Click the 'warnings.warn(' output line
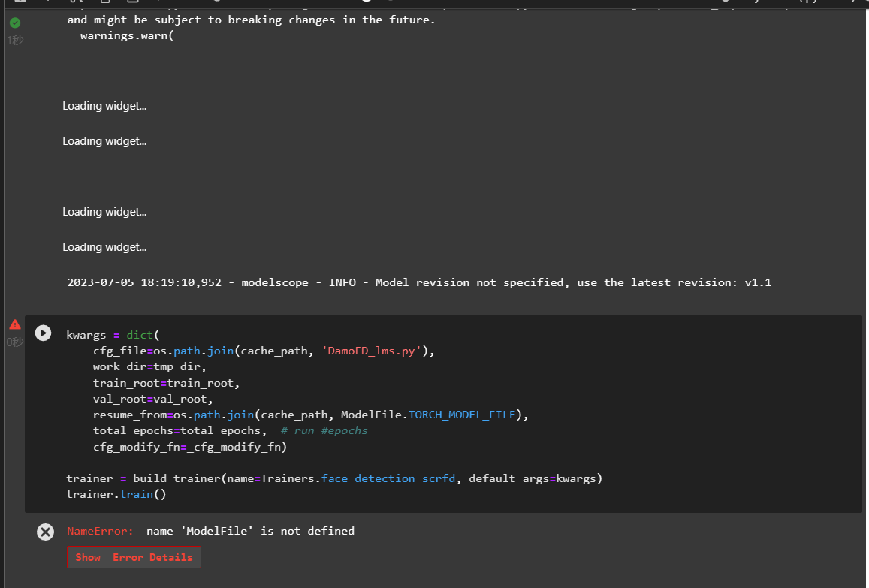 coord(127,35)
